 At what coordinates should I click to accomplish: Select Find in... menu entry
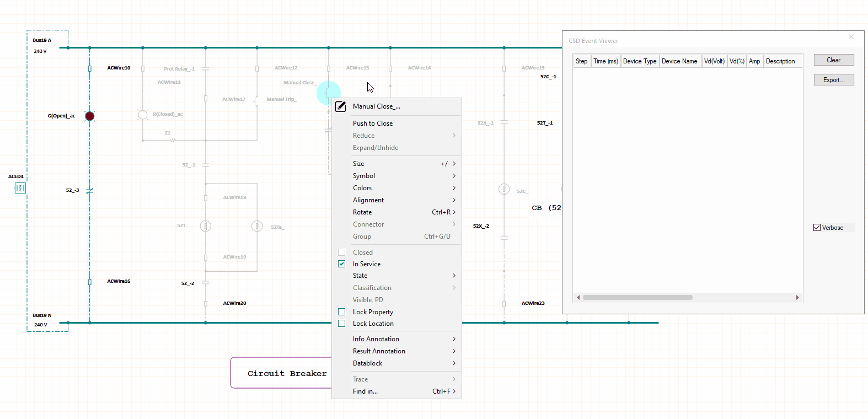(x=366, y=391)
